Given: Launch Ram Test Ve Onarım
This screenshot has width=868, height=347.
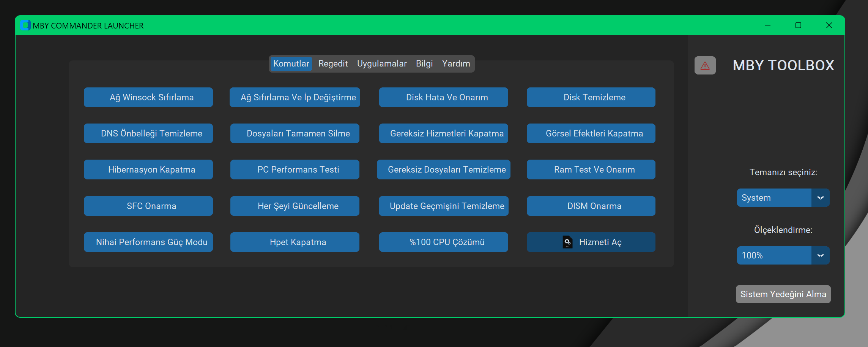Looking at the screenshot, I should click(x=591, y=170).
